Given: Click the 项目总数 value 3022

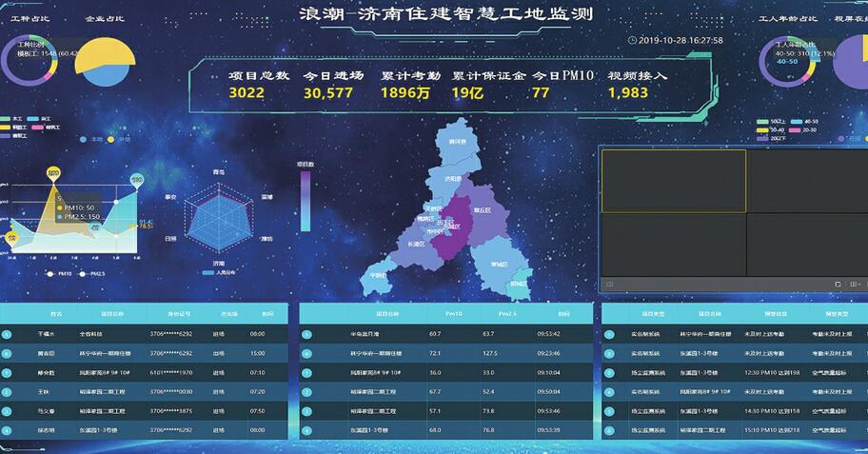Looking at the screenshot, I should click(x=247, y=92).
